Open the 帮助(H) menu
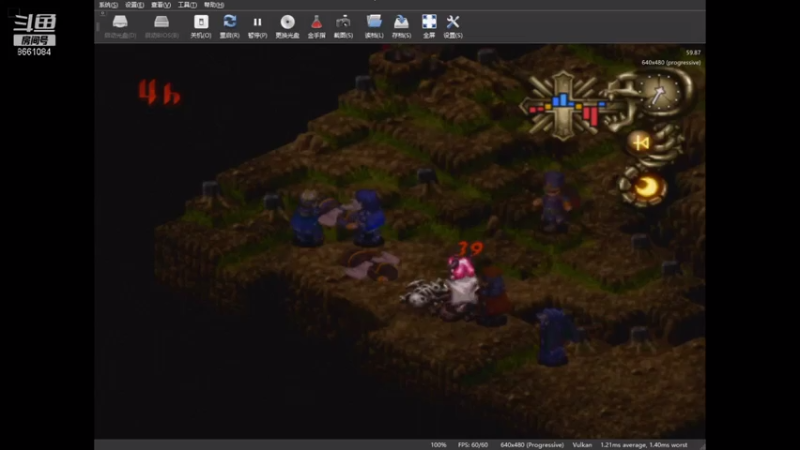Screen dimensions: 800x450 click(214, 5)
